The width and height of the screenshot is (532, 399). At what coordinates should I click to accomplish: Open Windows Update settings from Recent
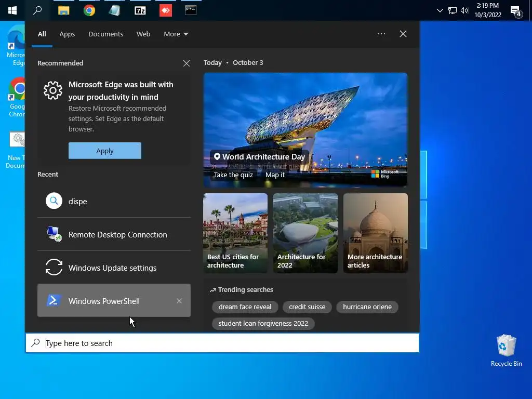pos(114,268)
